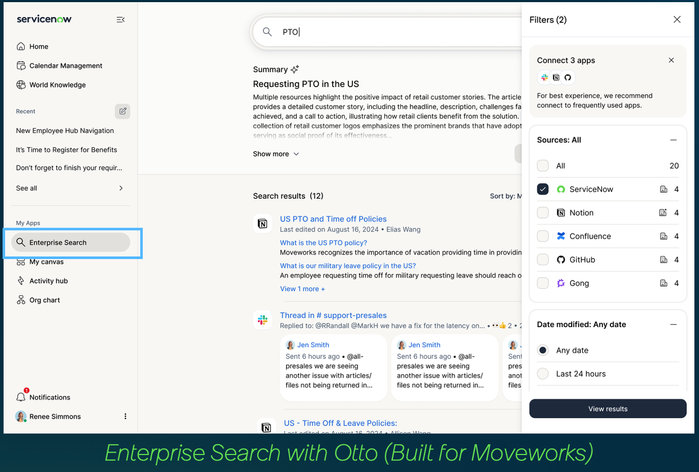Select the Last 24 hours radio option
Screen dimensions: 699x472
tap(543, 373)
